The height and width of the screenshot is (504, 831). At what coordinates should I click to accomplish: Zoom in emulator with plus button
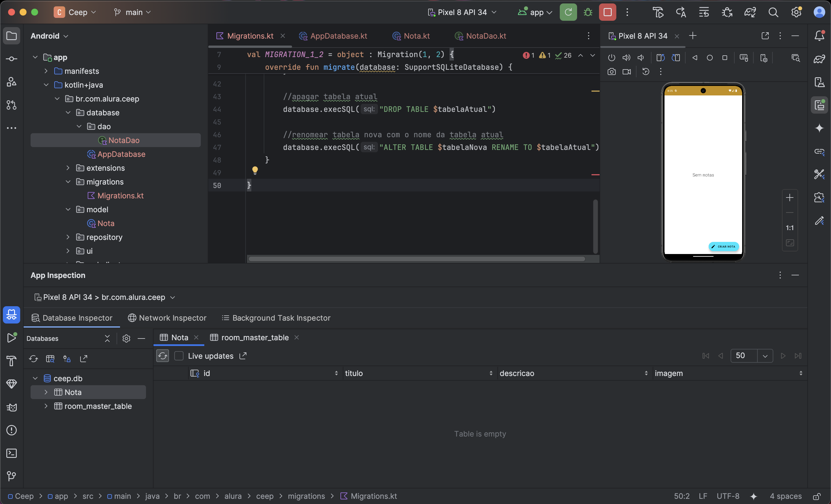[789, 198]
